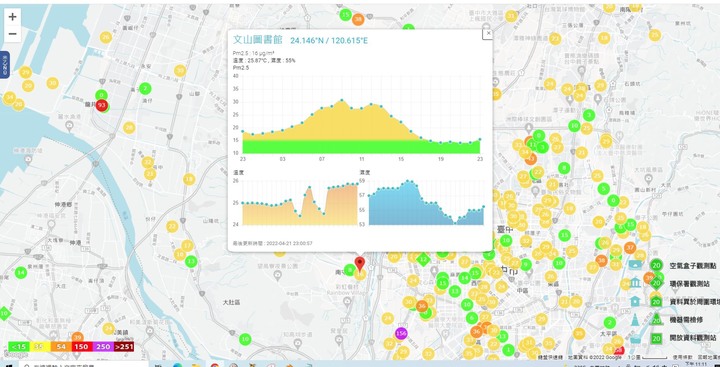Click the green square 20 legend sample
Viewport: 720px width, 367px height.
(657, 339)
